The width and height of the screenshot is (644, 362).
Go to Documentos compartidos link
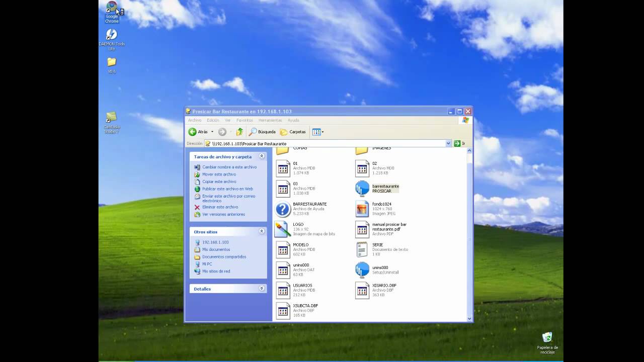[224, 257]
